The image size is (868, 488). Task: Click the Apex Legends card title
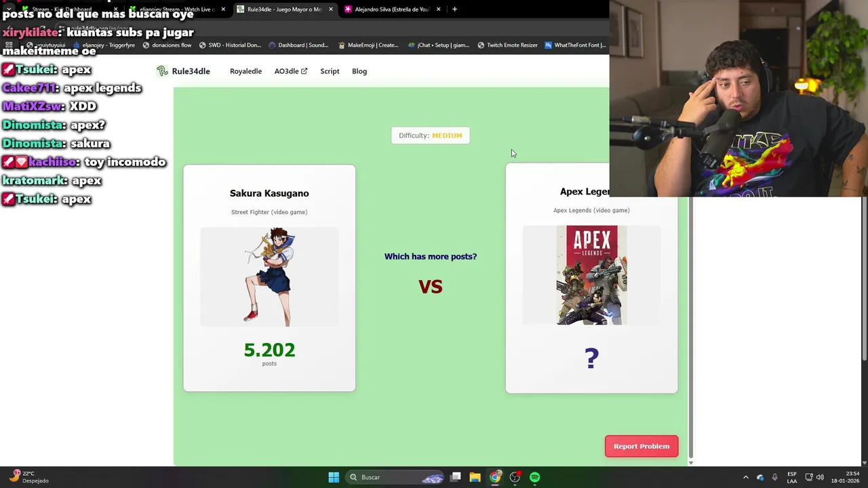click(585, 192)
